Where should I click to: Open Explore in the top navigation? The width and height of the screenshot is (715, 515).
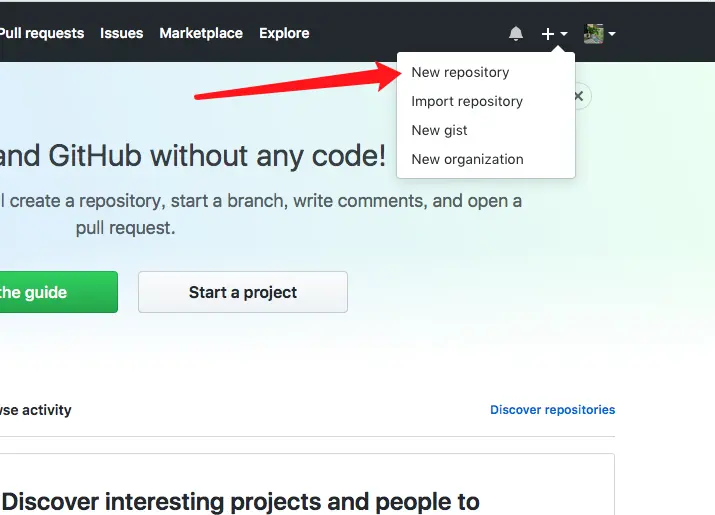point(284,33)
